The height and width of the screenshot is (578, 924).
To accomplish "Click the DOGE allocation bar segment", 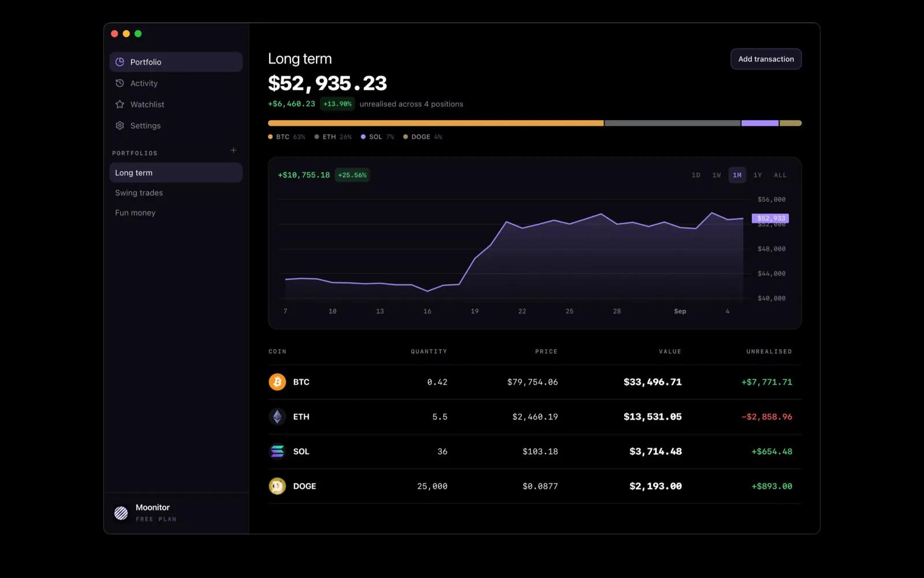I will pyautogui.click(x=791, y=123).
